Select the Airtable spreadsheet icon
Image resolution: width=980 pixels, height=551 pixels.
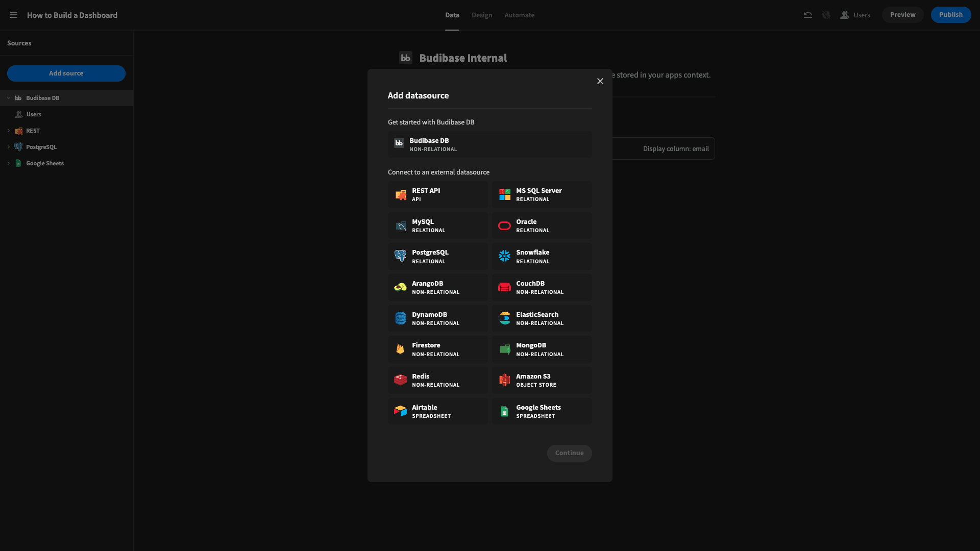coord(401,411)
